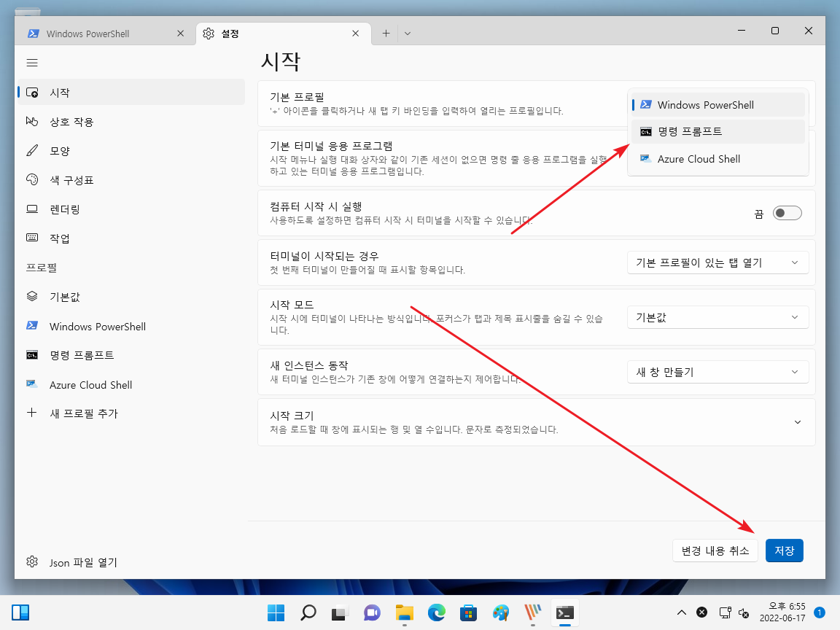Minimize the Terminal window
Screen dimensions: 840x630
click(742, 31)
